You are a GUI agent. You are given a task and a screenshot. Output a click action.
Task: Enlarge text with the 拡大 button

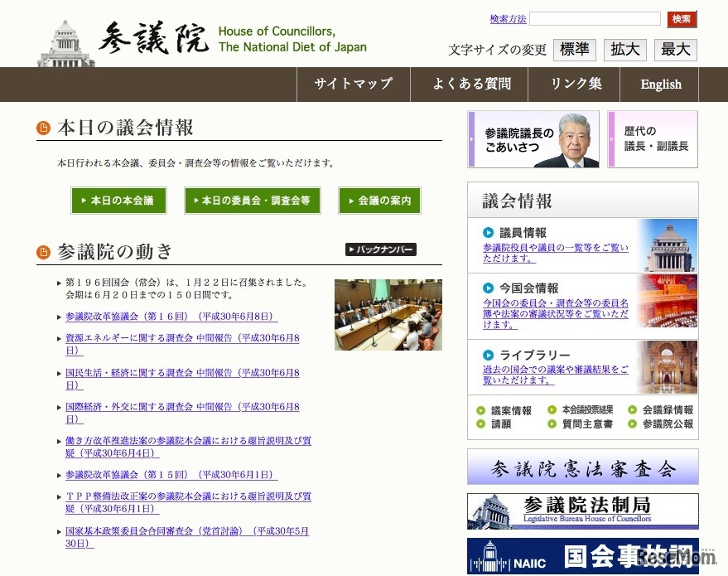pyautogui.click(x=625, y=50)
